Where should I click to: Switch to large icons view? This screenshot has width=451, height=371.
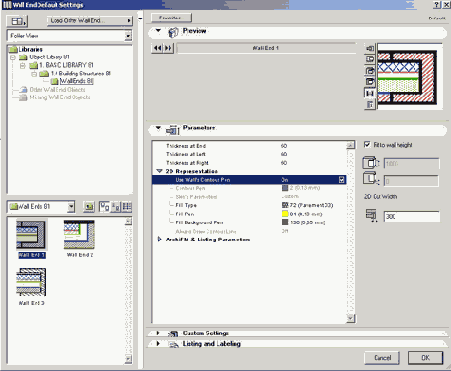(x=104, y=207)
